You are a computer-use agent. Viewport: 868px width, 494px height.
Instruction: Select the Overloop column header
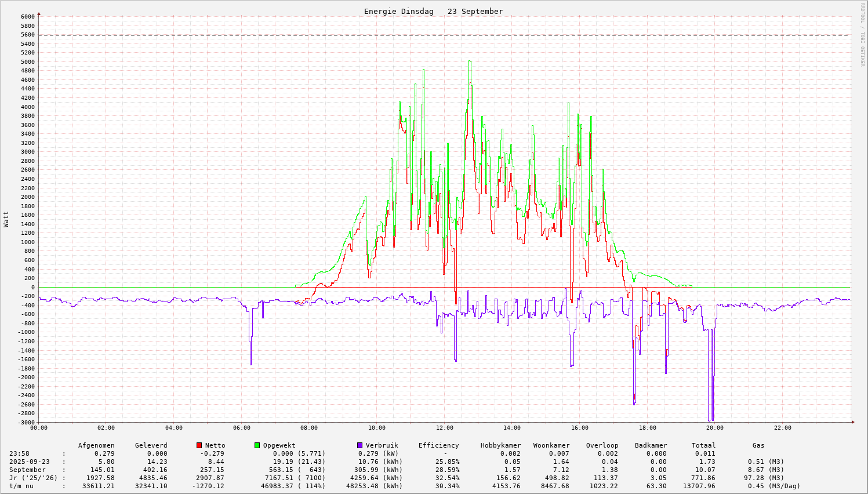tap(602, 445)
